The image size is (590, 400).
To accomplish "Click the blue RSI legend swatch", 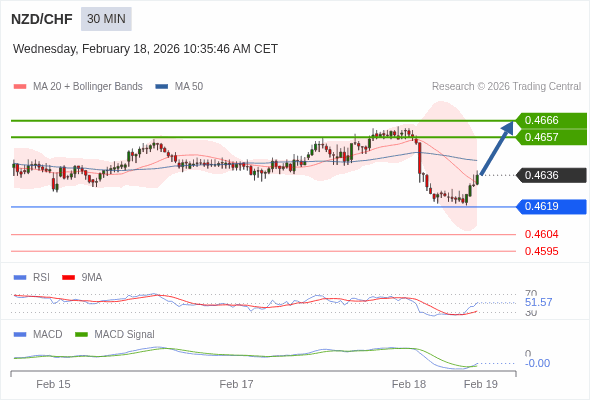I will pos(20,278).
